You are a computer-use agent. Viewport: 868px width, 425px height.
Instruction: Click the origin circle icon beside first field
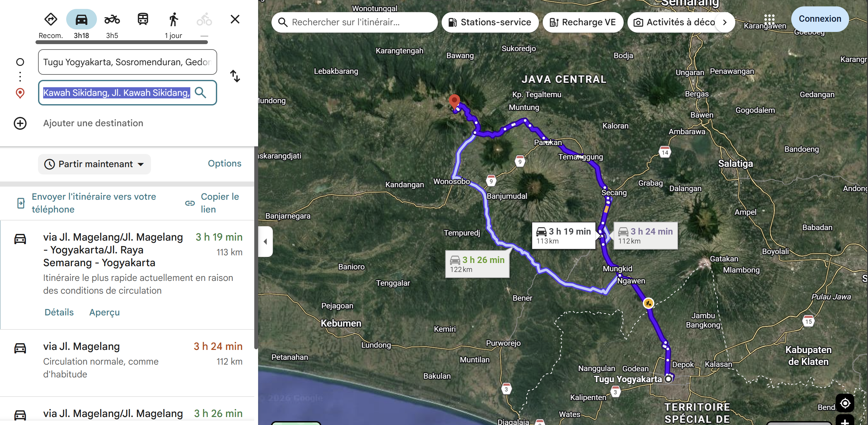coord(20,62)
